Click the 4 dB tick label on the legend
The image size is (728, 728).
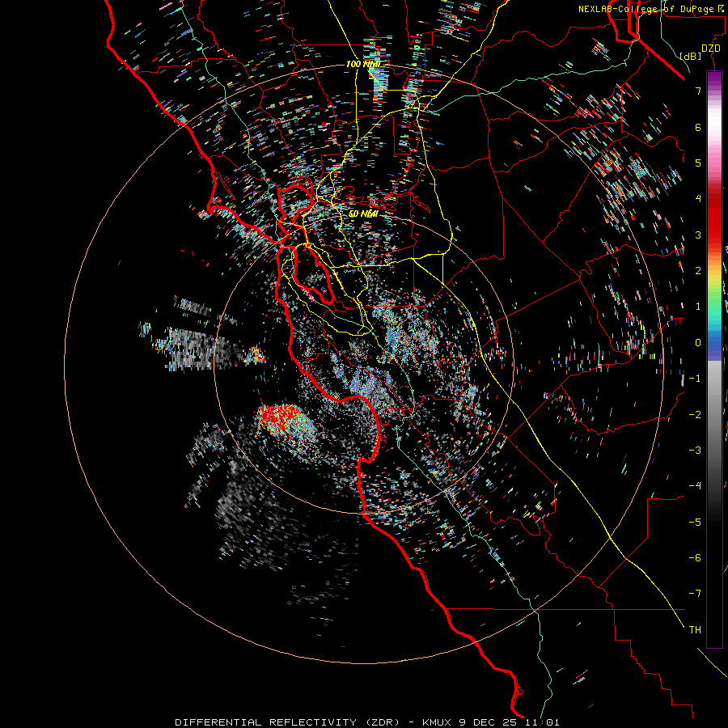pyautogui.click(x=698, y=198)
